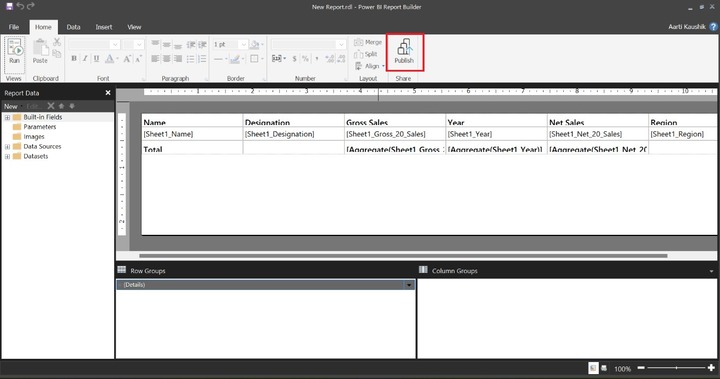Decrease font size with shrink font icon
720x379 pixels.
(138, 59)
